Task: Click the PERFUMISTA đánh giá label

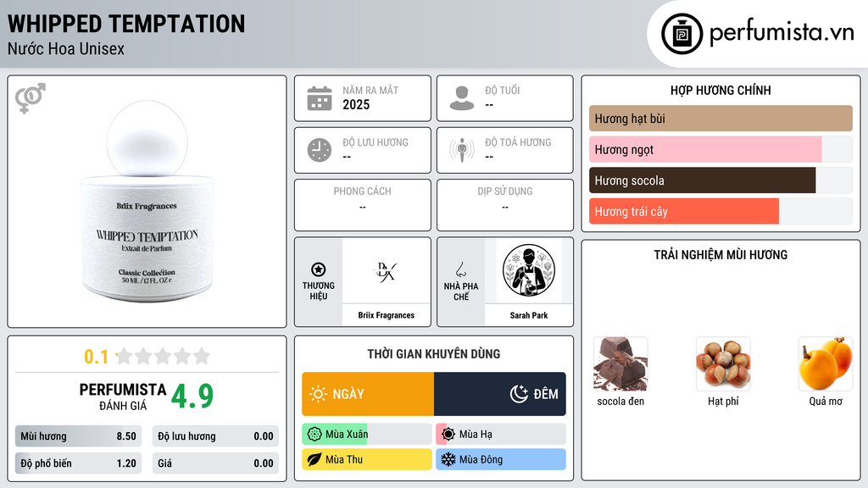Action: pos(123,396)
